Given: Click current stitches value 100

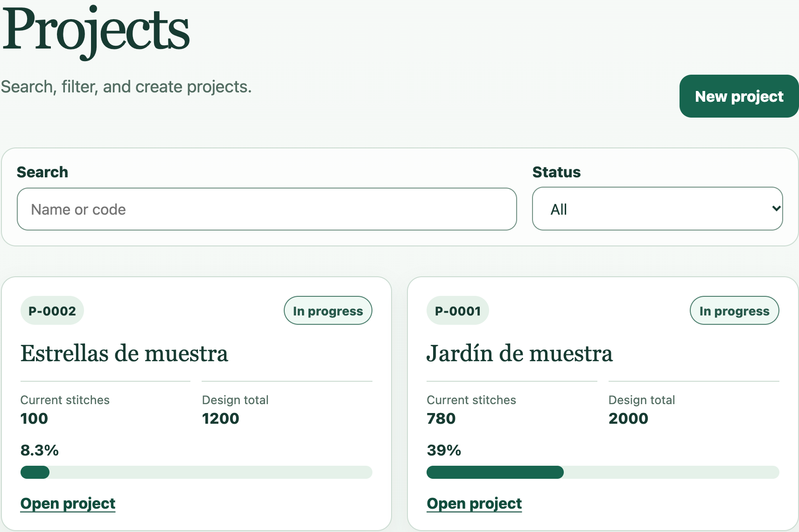Looking at the screenshot, I should click(x=34, y=419).
